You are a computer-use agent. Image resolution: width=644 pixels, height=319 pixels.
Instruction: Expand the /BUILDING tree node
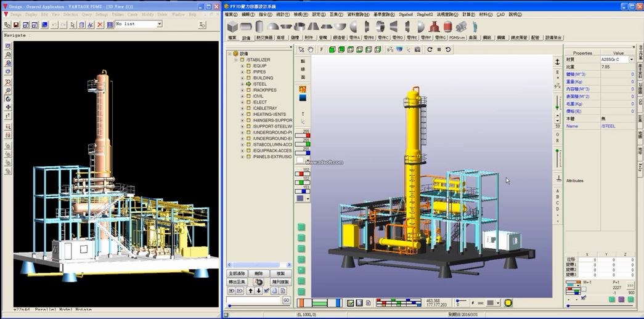click(242, 78)
